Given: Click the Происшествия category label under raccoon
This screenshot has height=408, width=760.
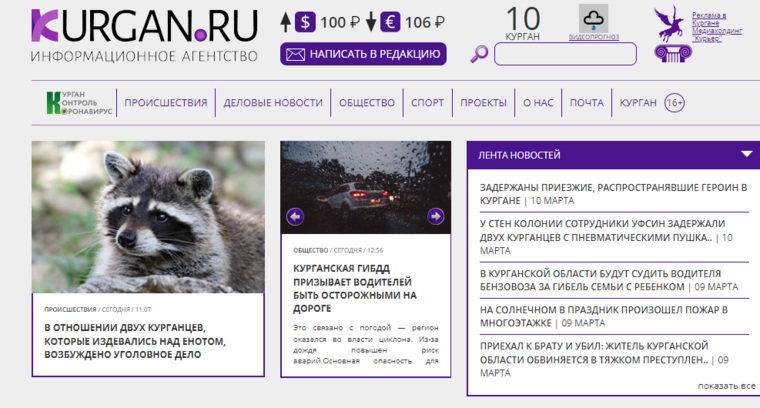Looking at the screenshot, I should [x=70, y=309].
